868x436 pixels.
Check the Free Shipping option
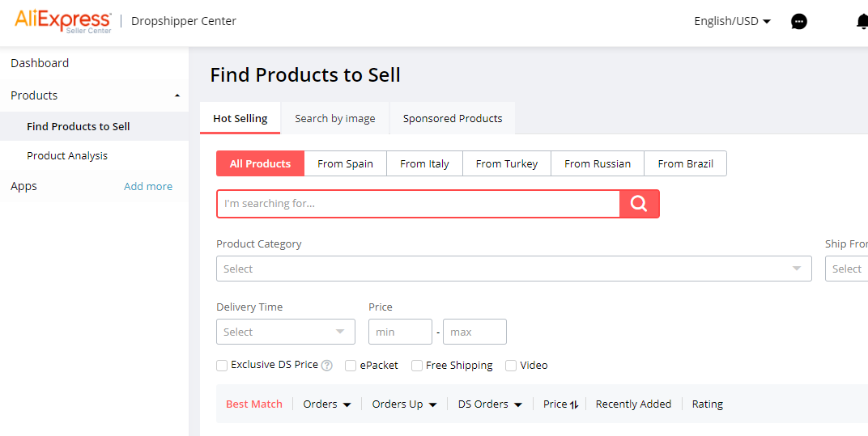click(x=417, y=365)
